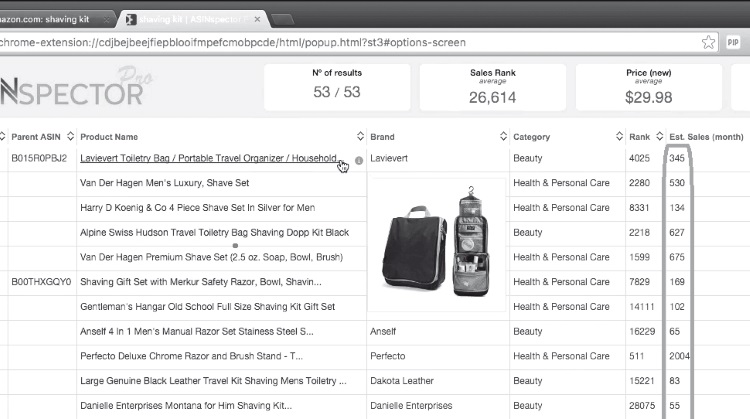Sort by Product Name column arrows
The width and height of the screenshot is (750, 419).
(360, 137)
